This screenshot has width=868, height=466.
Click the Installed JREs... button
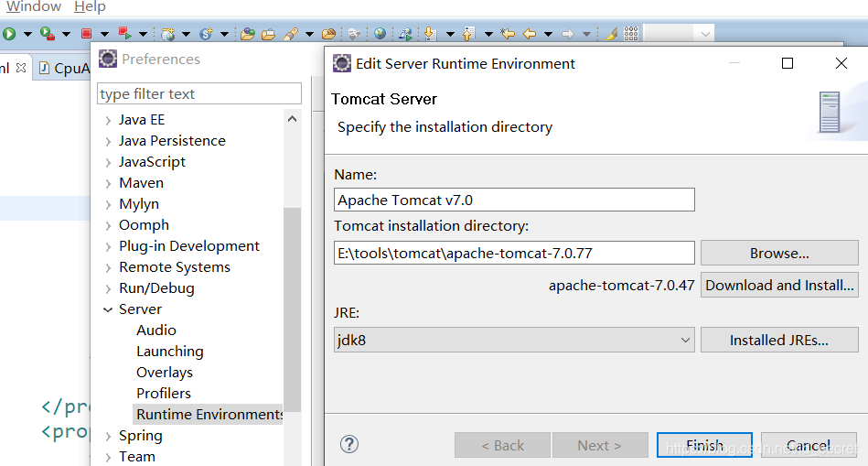click(x=779, y=340)
